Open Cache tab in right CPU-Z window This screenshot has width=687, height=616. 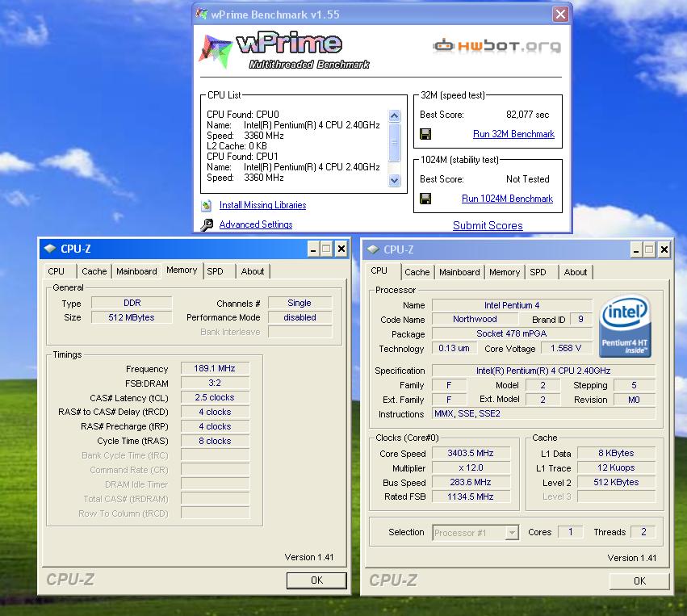[x=417, y=272]
